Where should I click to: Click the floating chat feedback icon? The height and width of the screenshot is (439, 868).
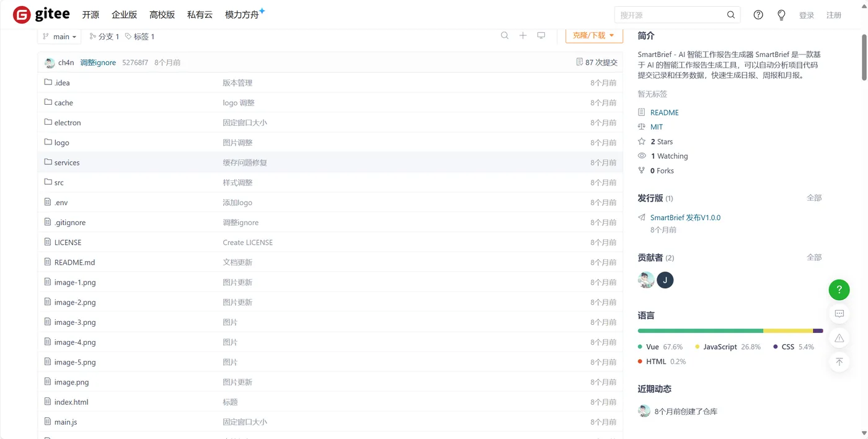[x=839, y=314]
